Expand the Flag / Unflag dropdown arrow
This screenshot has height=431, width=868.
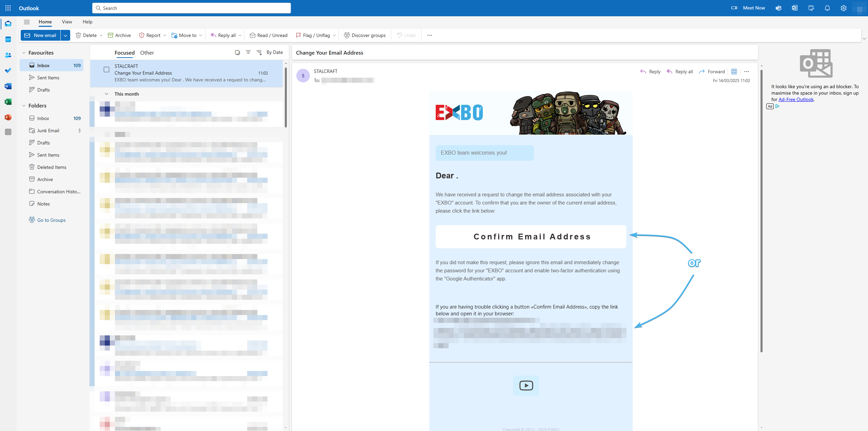pyautogui.click(x=334, y=35)
